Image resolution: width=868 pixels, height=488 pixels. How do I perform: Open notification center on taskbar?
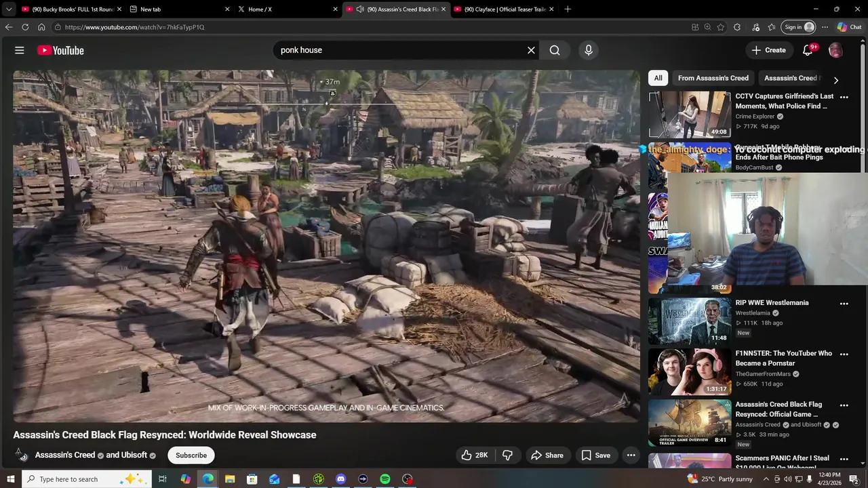pos(854,479)
